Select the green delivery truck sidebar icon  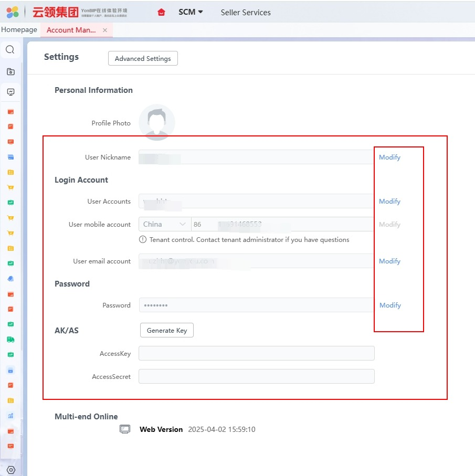click(x=10, y=340)
